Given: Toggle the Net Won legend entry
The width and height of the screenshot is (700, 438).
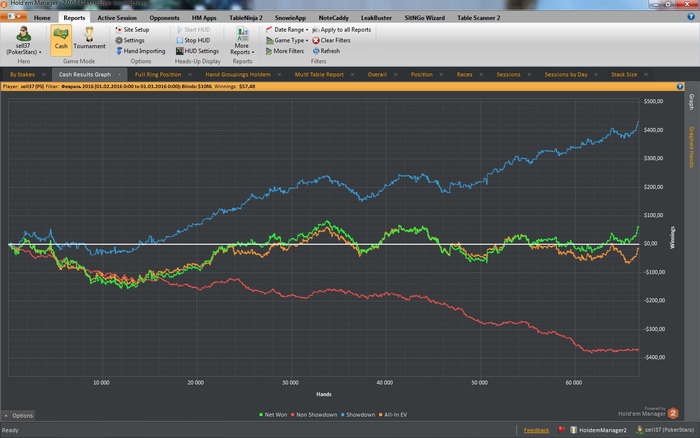Looking at the screenshot, I should pyautogui.click(x=273, y=415).
